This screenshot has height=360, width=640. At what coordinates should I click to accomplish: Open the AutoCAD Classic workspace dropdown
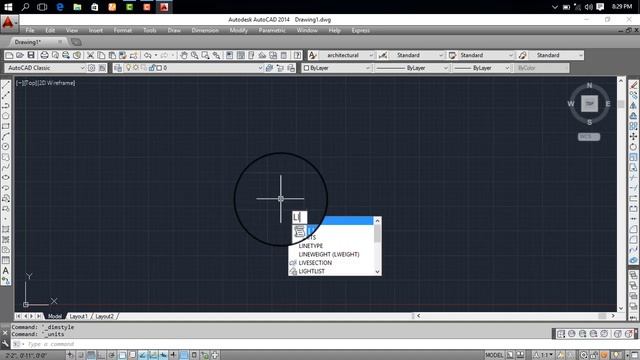tap(45, 68)
